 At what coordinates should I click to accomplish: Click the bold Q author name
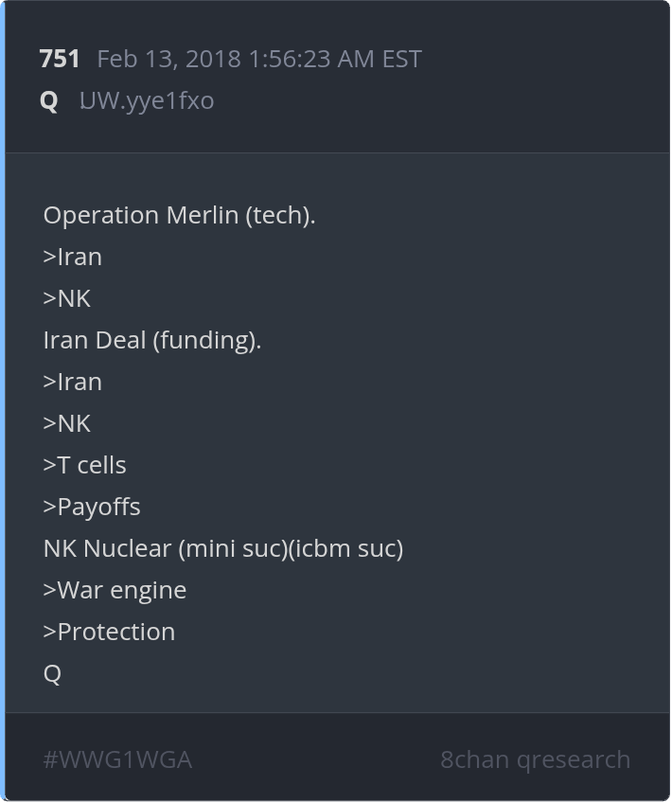(x=49, y=100)
